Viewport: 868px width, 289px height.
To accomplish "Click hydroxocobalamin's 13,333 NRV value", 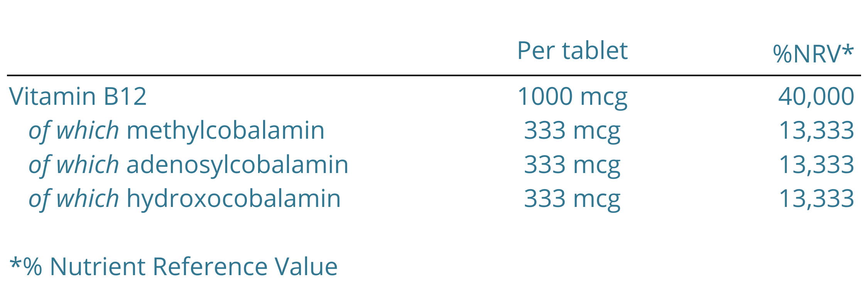I will 817,199.
